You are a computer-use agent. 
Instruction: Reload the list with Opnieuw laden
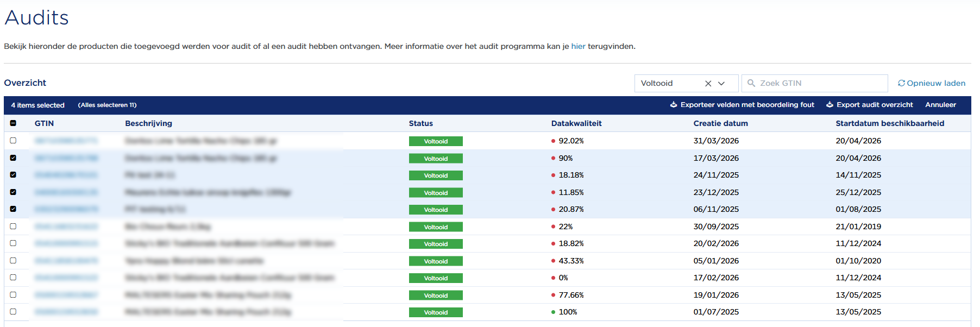coord(932,83)
